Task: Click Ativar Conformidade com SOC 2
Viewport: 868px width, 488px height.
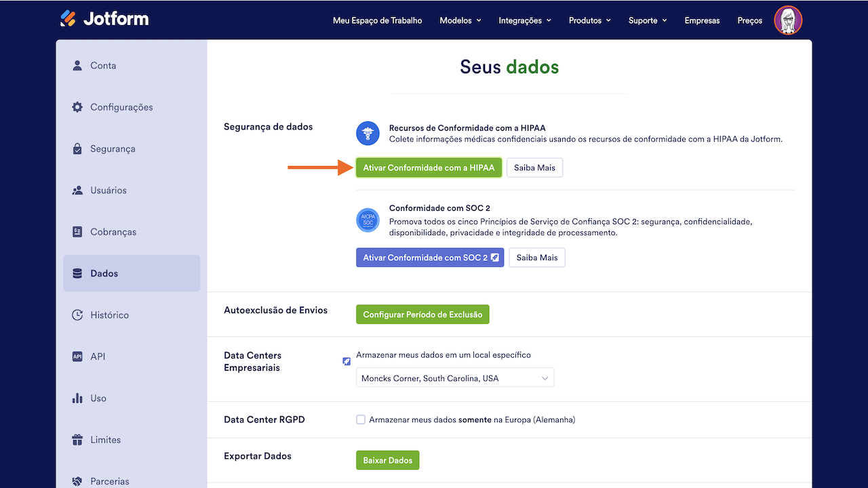Action: pyautogui.click(x=430, y=258)
